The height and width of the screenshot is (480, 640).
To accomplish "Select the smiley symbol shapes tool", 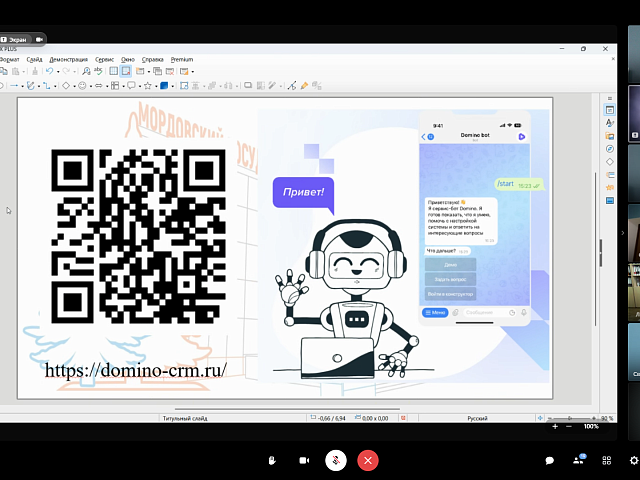I will point(82,85).
